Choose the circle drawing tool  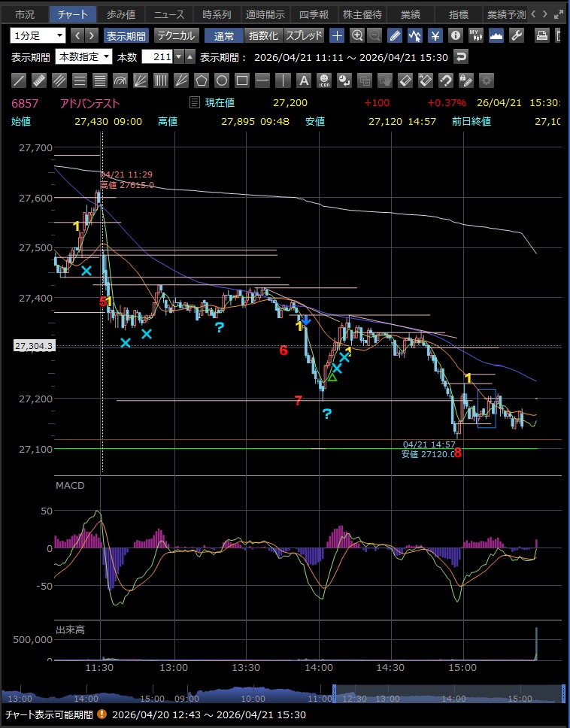click(x=222, y=80)
